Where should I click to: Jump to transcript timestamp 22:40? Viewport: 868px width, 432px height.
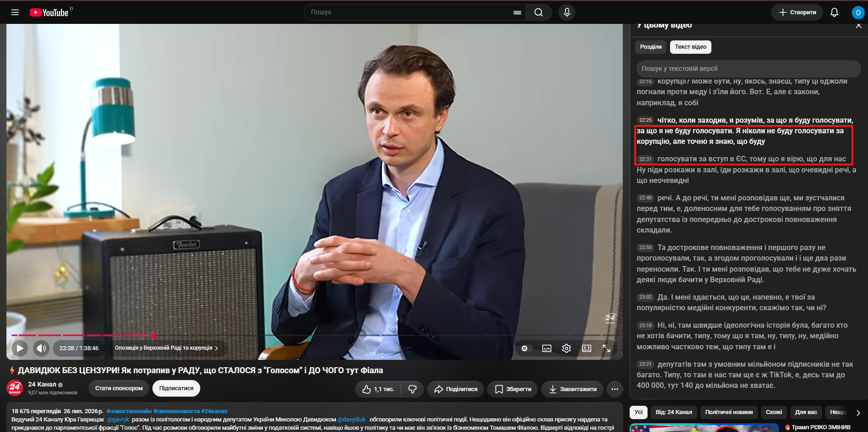645,198
